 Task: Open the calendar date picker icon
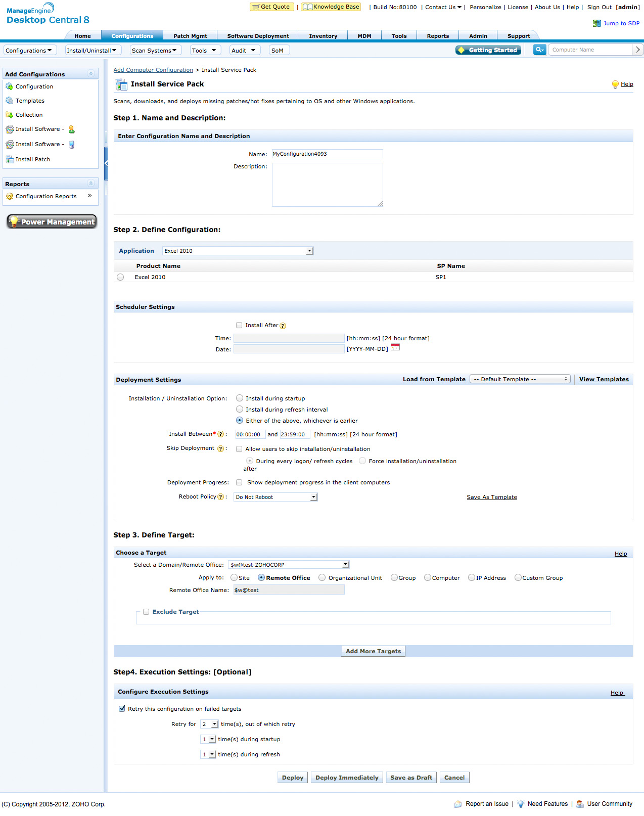pyautogui.click(x=395, y=347)
